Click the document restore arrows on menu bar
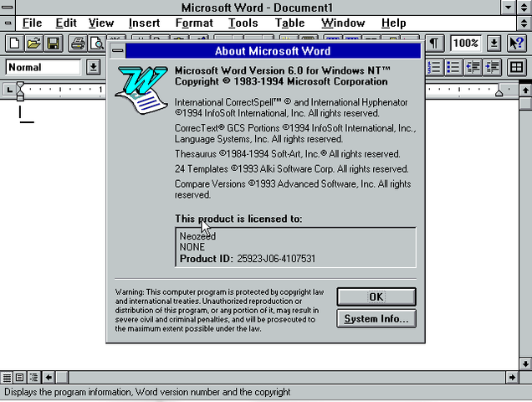 [524, 23]
